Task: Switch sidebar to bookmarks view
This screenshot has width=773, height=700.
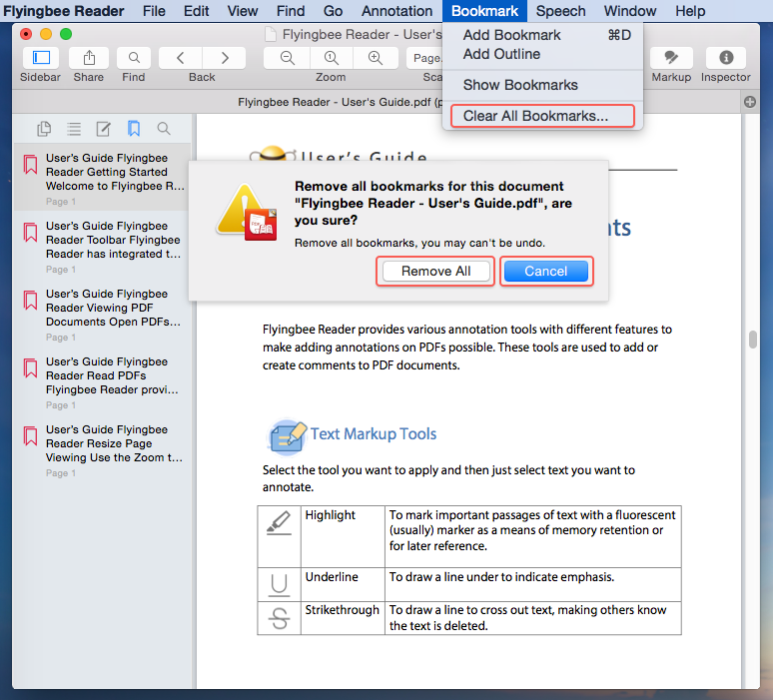Action: tap(134, 129)
